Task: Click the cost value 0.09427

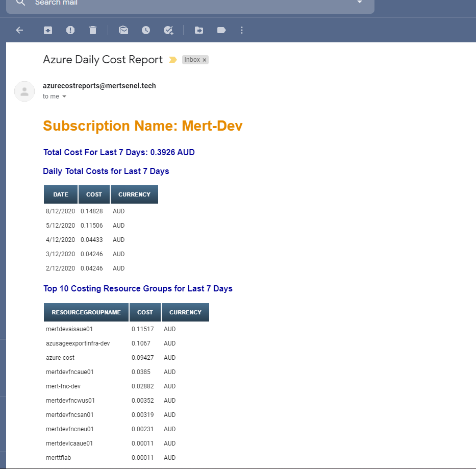Action: [x=143, y=358]
